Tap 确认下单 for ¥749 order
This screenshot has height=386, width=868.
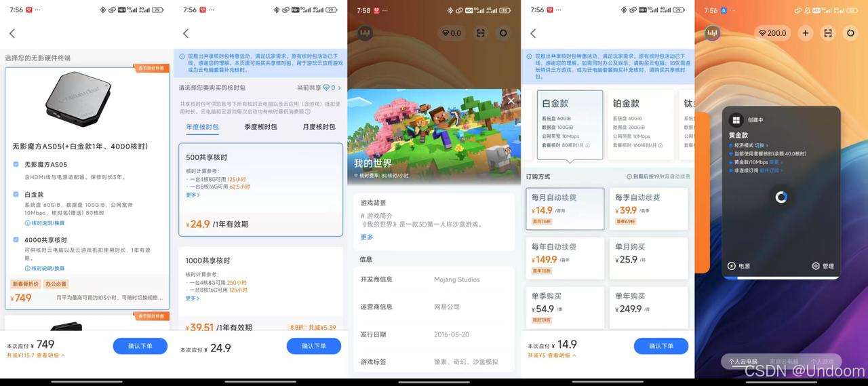click(140, 346)
